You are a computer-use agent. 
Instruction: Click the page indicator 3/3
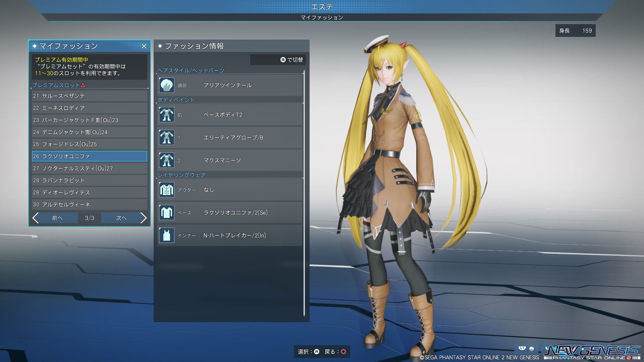[90, 218]
